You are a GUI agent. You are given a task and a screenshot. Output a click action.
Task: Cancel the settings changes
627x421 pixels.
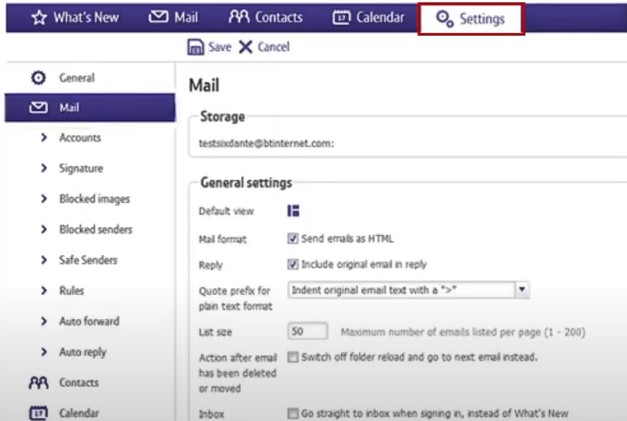click(x=264, y=47)
